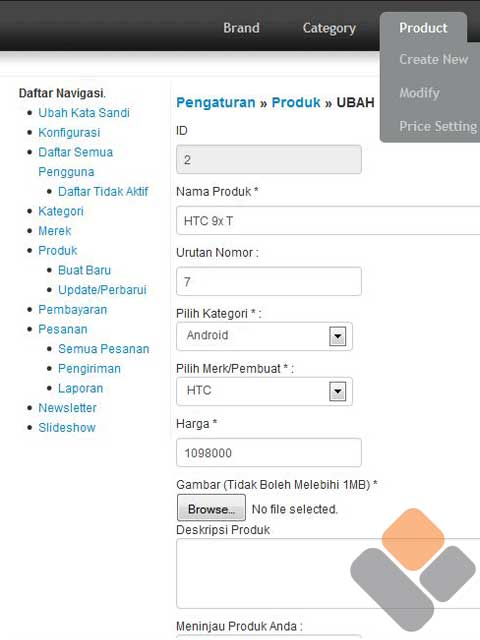Image resolution: width=480 pixels, height=640 pixels.
Task: Focus the Harga price field
Action: tap(269, 453)
